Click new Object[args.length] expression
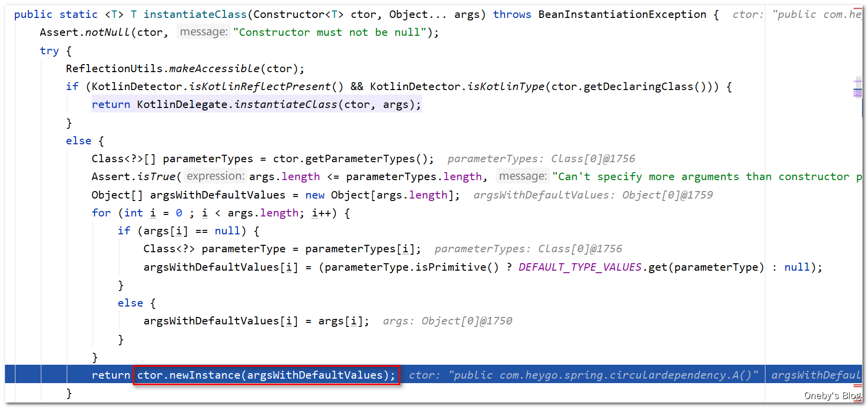Screen dimensions: 868x408 click(379, 195)
